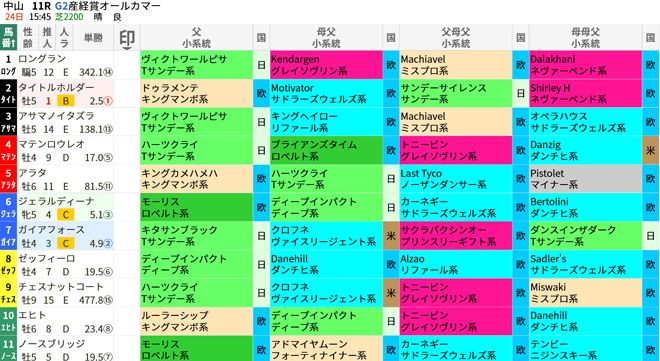Click the pink Kendargen グレイゾヴリン系 cell
The image size is (660, 361).
coord(326,65)
